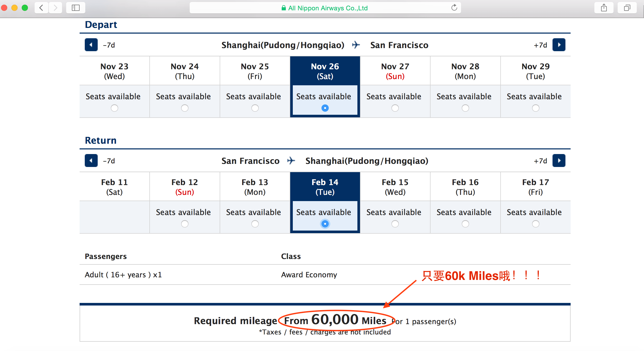
Task: Click the 'Award Economy' class text
Action: 309,274
